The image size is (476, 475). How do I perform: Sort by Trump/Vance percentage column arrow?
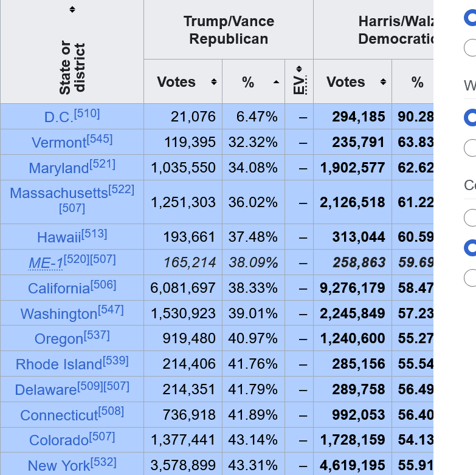[x=276, y=82]
